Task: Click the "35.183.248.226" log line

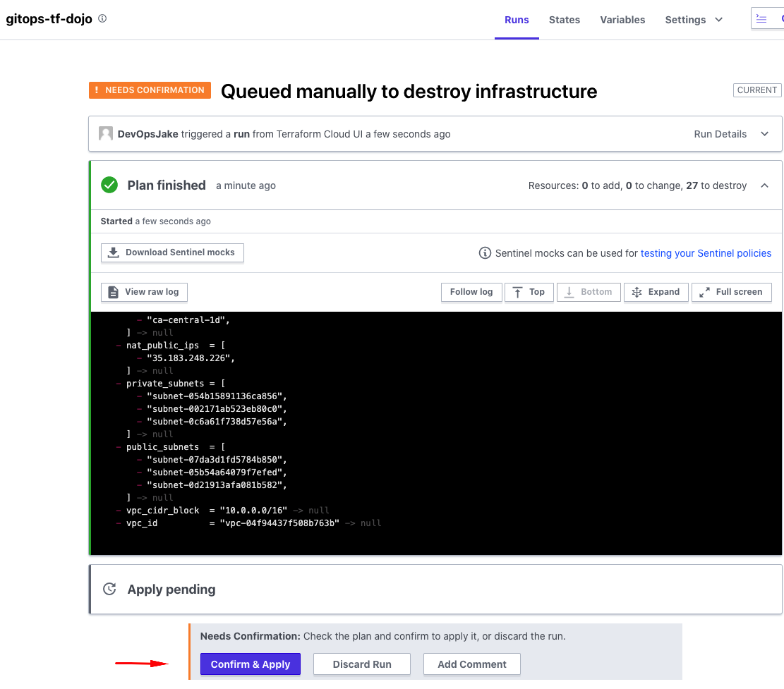Action: coord(186,358)
